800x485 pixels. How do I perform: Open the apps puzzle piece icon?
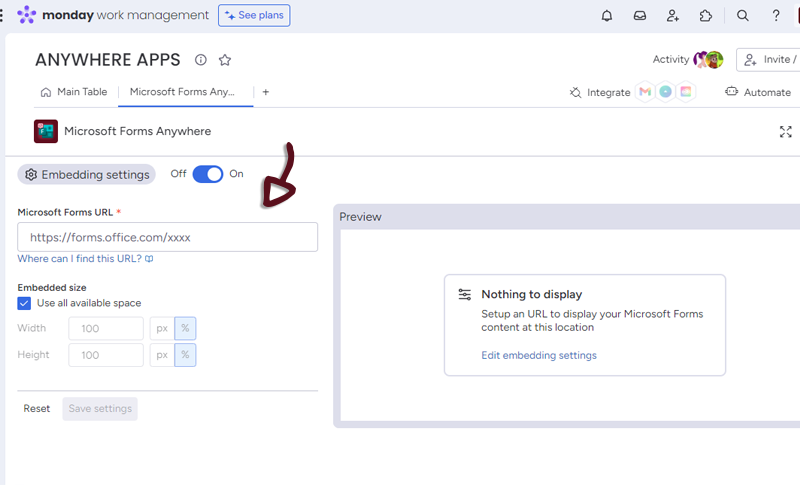[706, 16]
